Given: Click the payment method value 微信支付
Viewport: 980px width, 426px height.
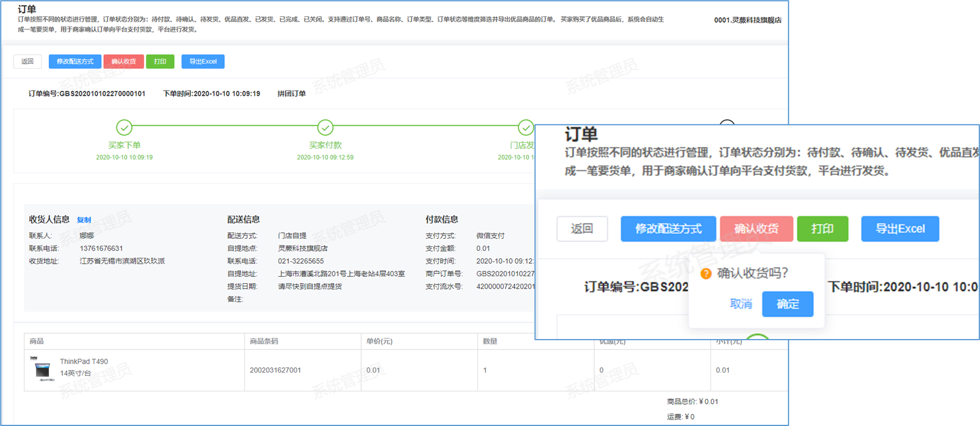Looking at the screenshot, I should click(490, 236).
